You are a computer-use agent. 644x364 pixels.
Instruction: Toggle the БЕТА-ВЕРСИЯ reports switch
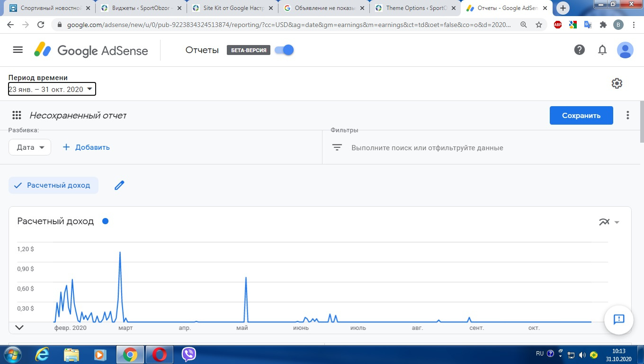point(284,50)
